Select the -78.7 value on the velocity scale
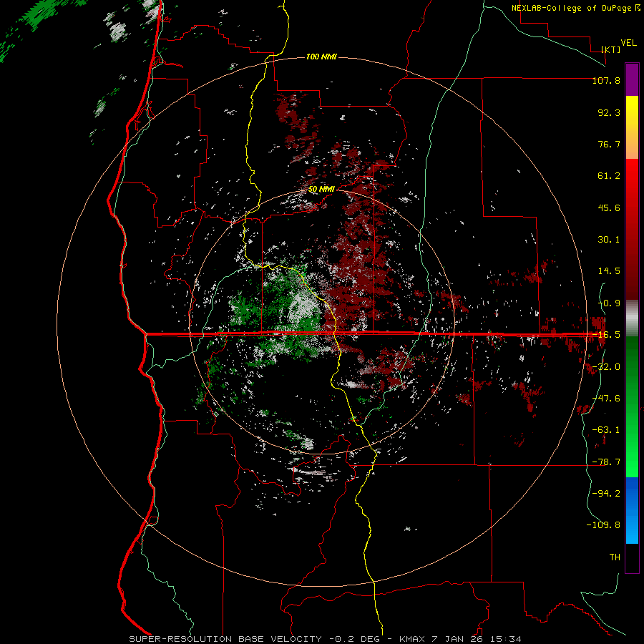 606,462
